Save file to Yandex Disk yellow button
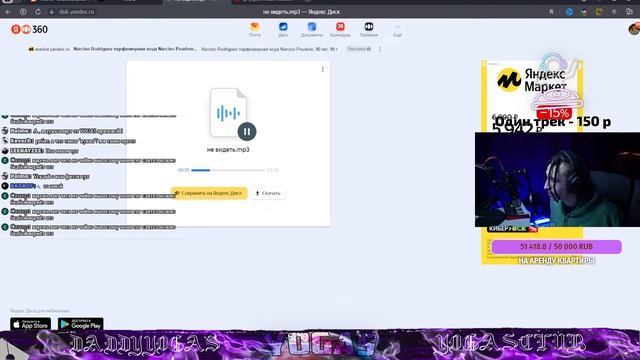640x360 pixels. (209, 193)
